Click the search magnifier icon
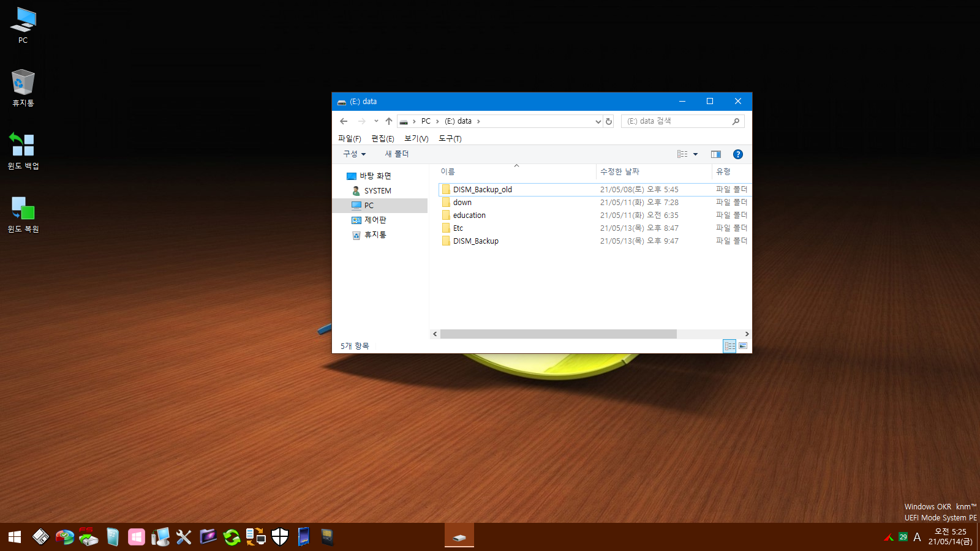 (736, 121)
